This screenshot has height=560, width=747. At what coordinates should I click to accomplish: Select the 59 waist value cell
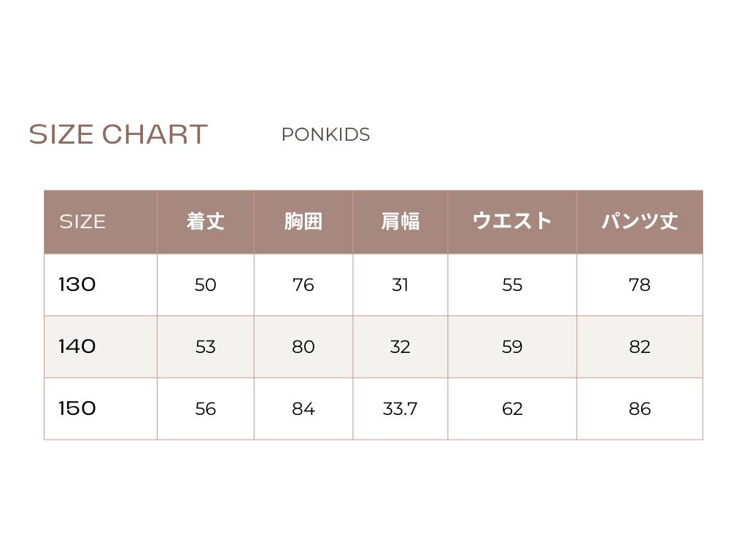[512, 347]
